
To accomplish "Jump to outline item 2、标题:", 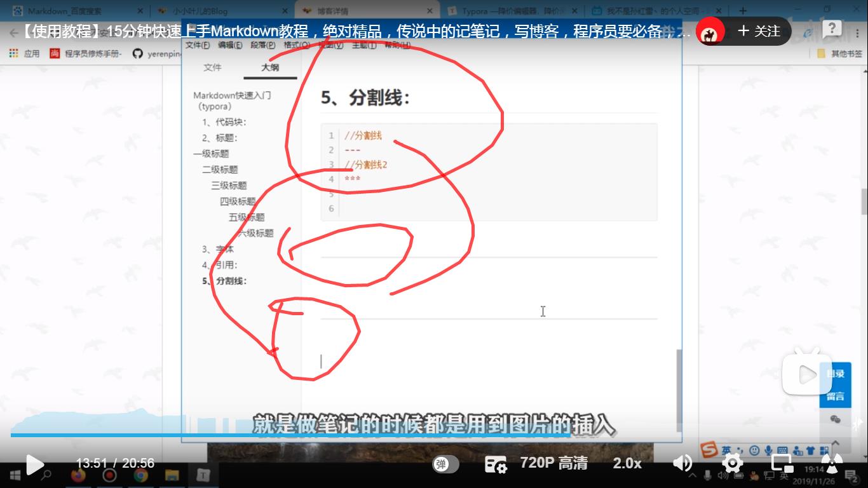I will tap(219, 138).
